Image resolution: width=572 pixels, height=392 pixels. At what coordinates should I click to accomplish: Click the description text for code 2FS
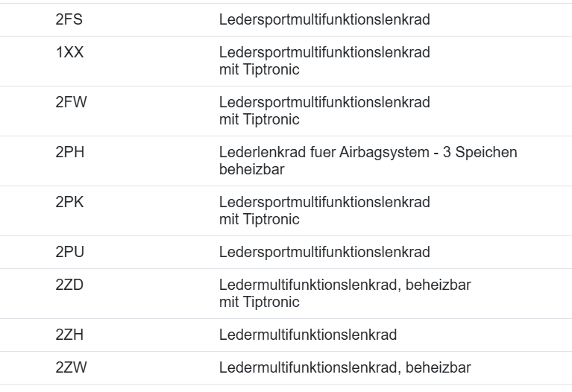coord(324,19)
